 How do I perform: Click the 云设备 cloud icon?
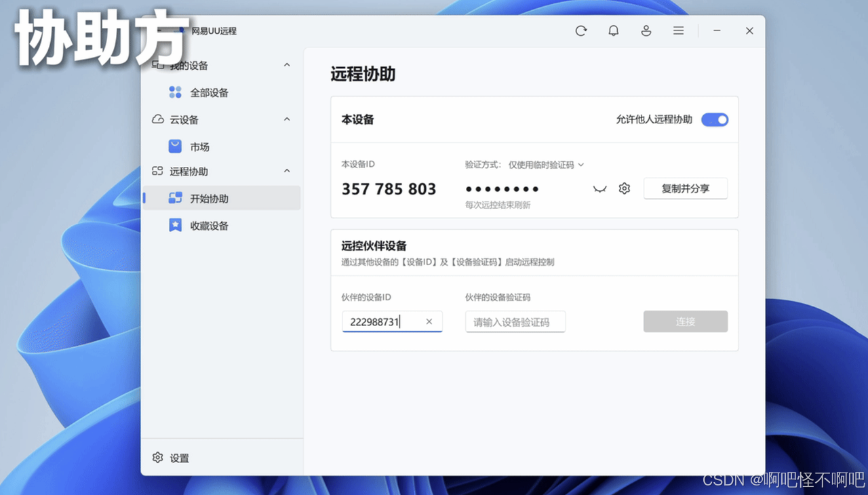click(x=158, y=119)
